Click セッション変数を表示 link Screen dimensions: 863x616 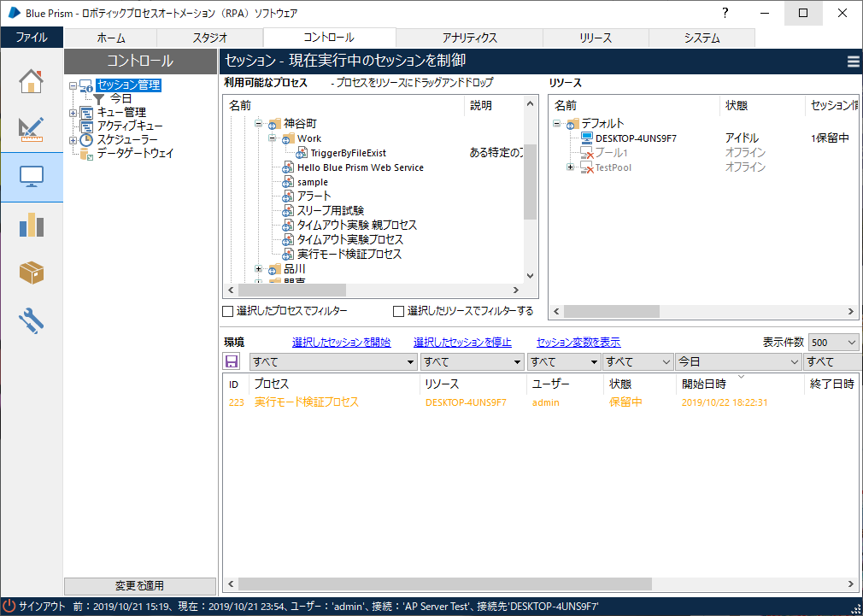578,343
